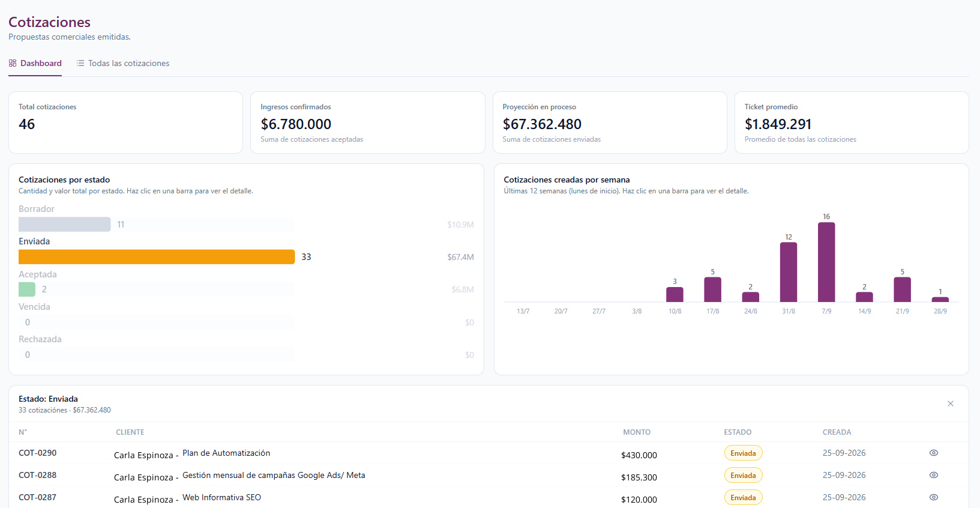Screen dimensions: 980x508
Task: Click the Borrador status bar
Action: (65, 225)
